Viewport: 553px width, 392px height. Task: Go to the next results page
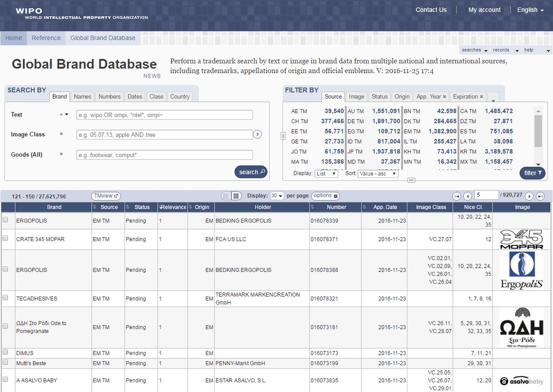(529, 196)
